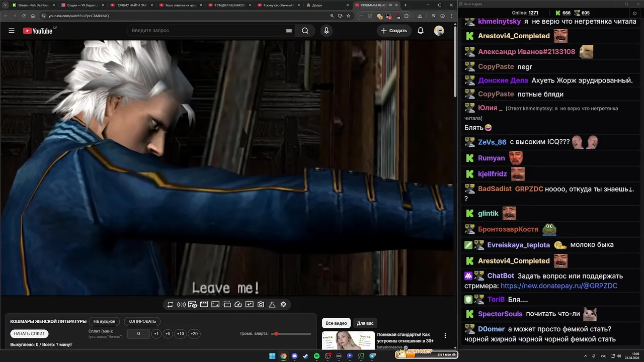Open Windows Start menu
644x362 pixels.
click(x=272, y=356)
